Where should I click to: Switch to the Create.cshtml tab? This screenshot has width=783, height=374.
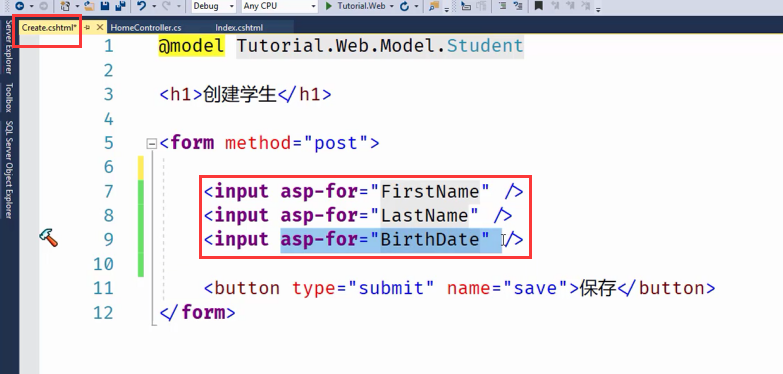coord(49,27)
